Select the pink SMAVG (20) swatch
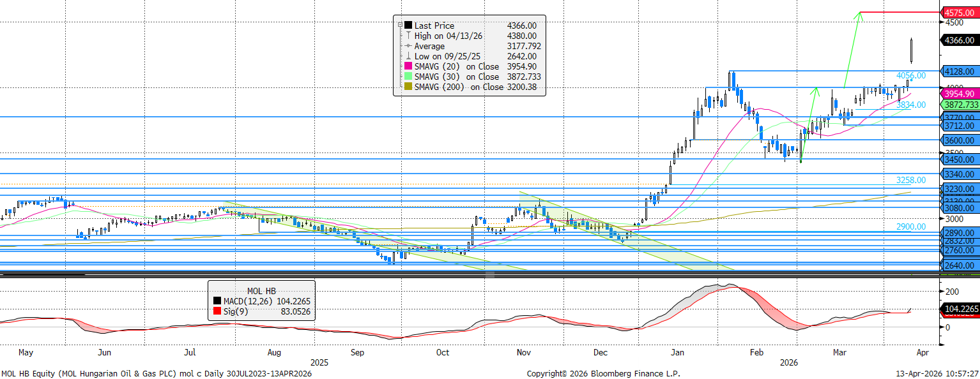The image size is (980, 379). [408, 66]
